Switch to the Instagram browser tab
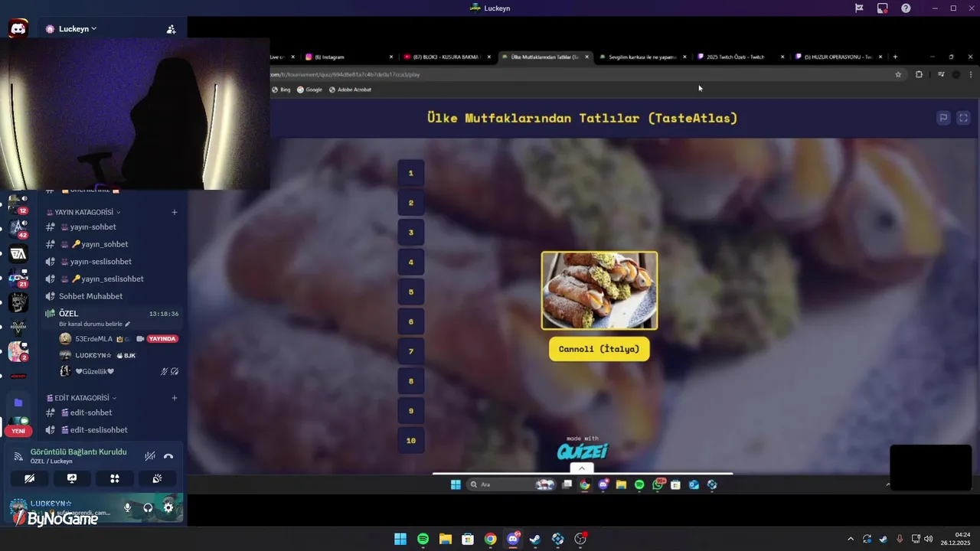The height and width of the screenshot is (551, 980). tap(349, 57)
